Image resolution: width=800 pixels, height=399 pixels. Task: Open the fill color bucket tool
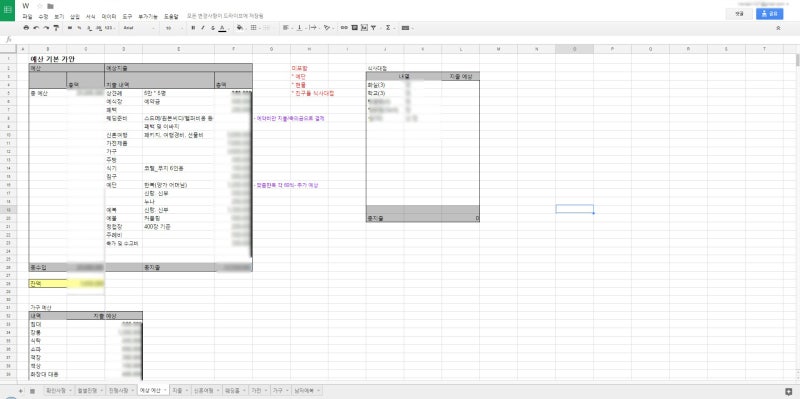coord(240,28)
